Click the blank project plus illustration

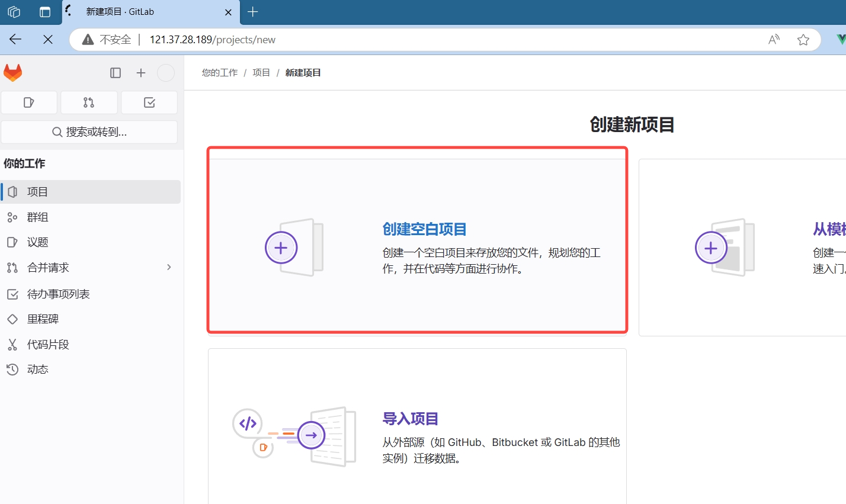[294, 248]
